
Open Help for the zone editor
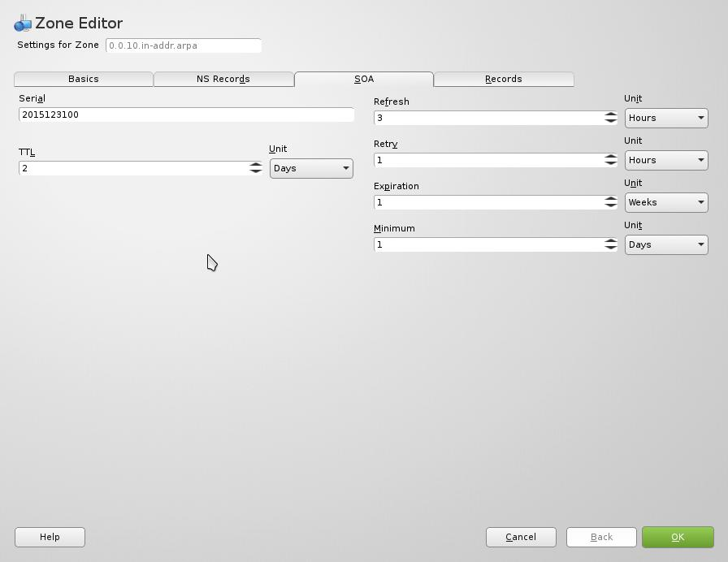click(x=50, y=537)
